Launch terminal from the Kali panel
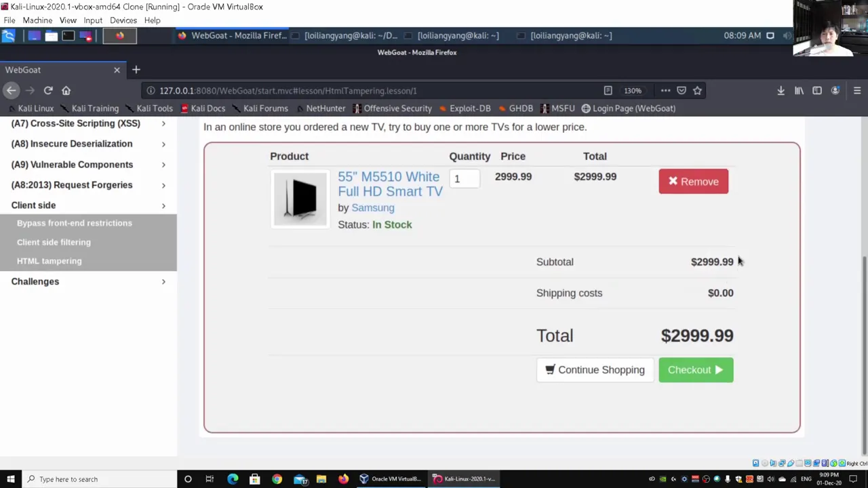This screenshot has height=488, width=868. (68, 35)
